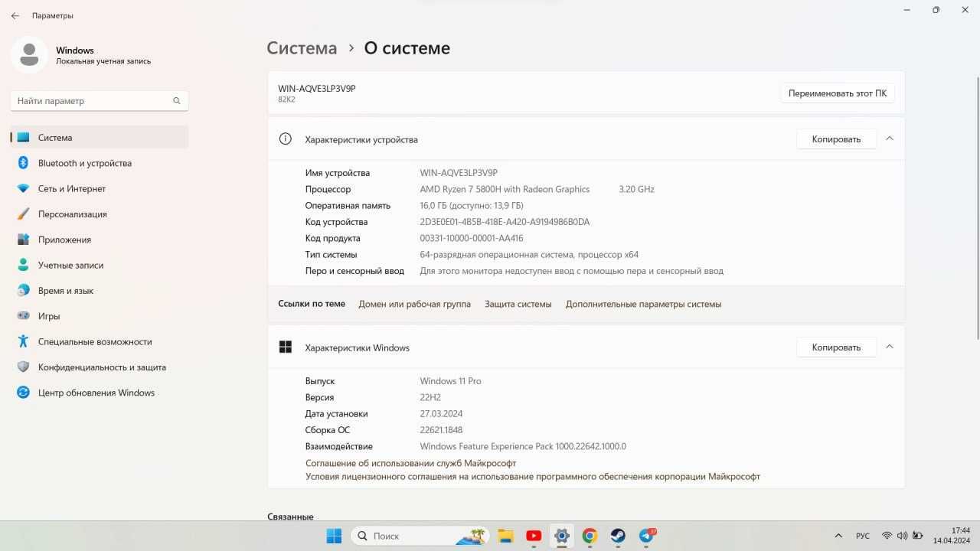The width and height of the screenshot is (980, 551).
Task: Open Условия лицензионного соглашения link
Action: click(x=533, y=476)
